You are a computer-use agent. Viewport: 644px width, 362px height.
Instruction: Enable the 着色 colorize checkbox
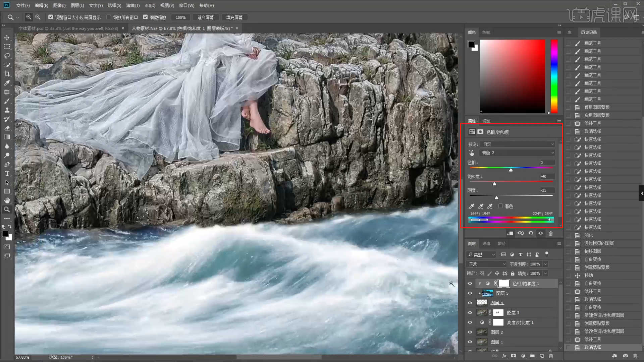coord(500,206)
